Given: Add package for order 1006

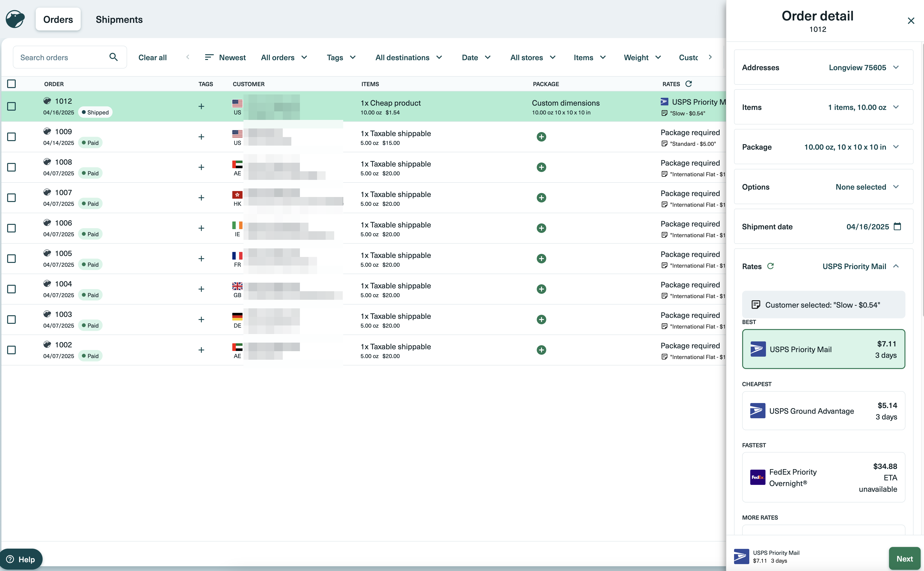Looking at the screenshot, I should (541, 228).
